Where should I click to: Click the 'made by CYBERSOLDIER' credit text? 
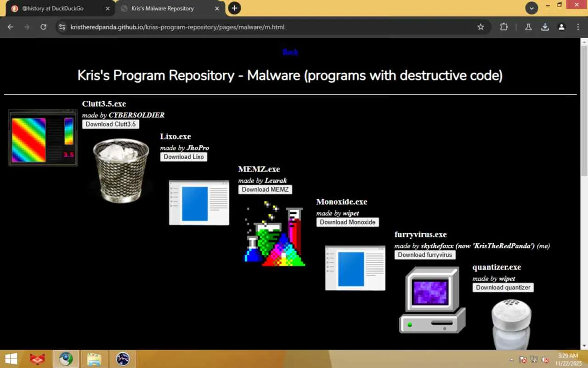click(123, 115)
